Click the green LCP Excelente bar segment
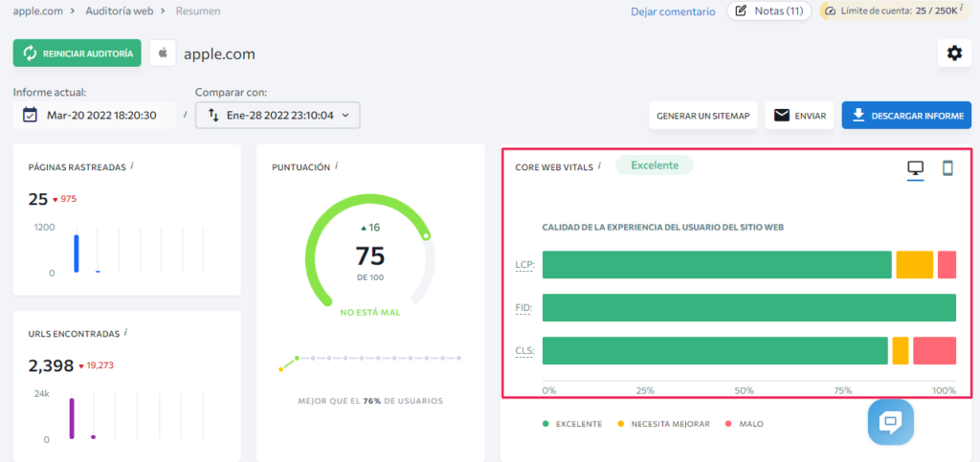 tap(717, 265)
